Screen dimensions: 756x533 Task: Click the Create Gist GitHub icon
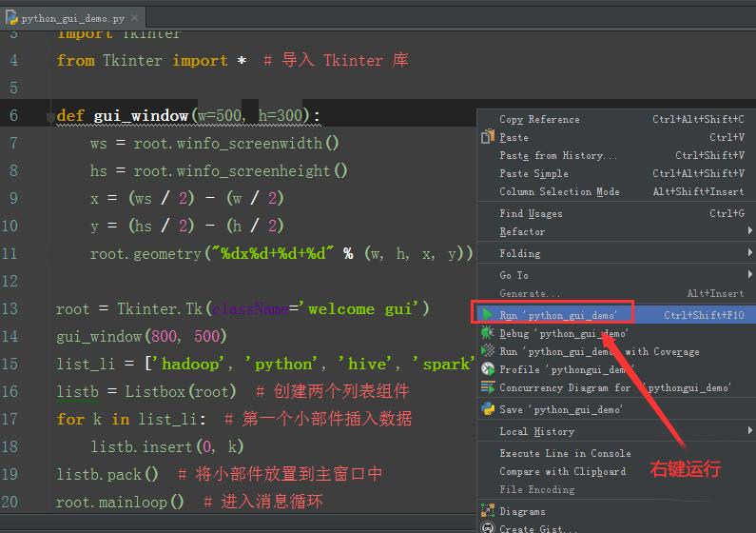[x=488, y=528]
